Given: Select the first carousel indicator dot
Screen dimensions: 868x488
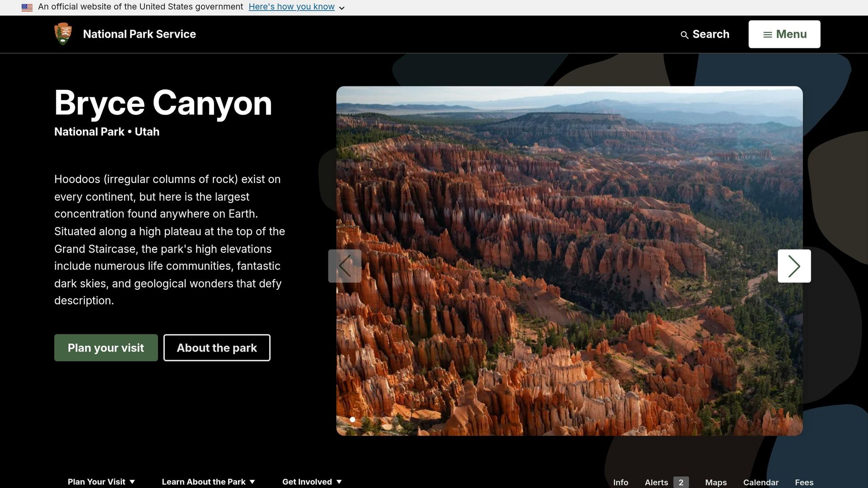Looking at the screenshot, I should coord(353,419).
